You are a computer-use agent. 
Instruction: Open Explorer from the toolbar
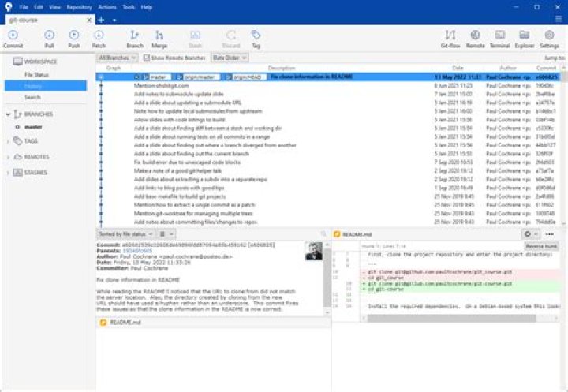coord(524,39)
